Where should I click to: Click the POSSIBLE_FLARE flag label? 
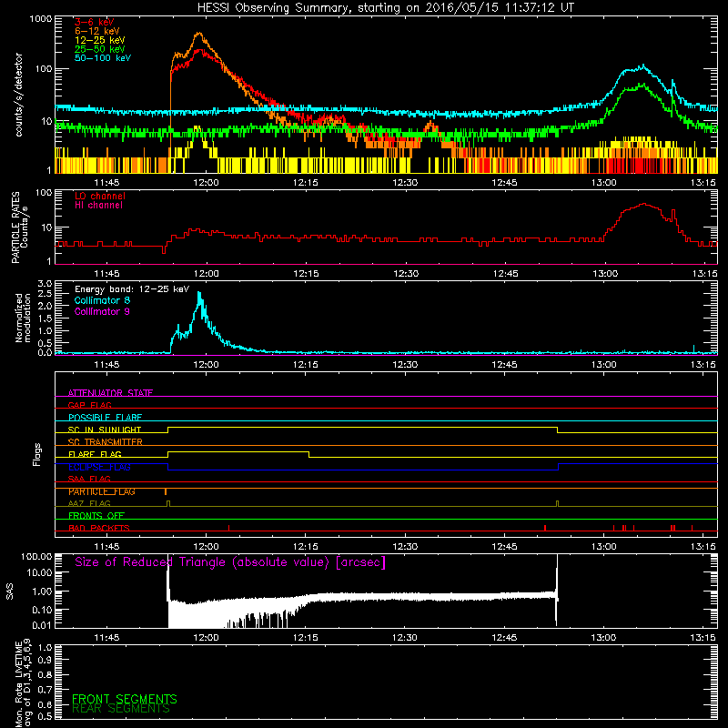tap(105, 418)
